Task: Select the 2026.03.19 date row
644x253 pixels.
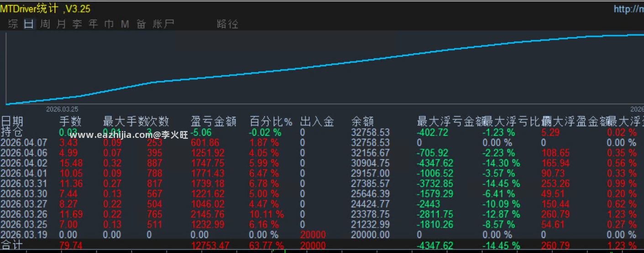Action: click(24, 235)
